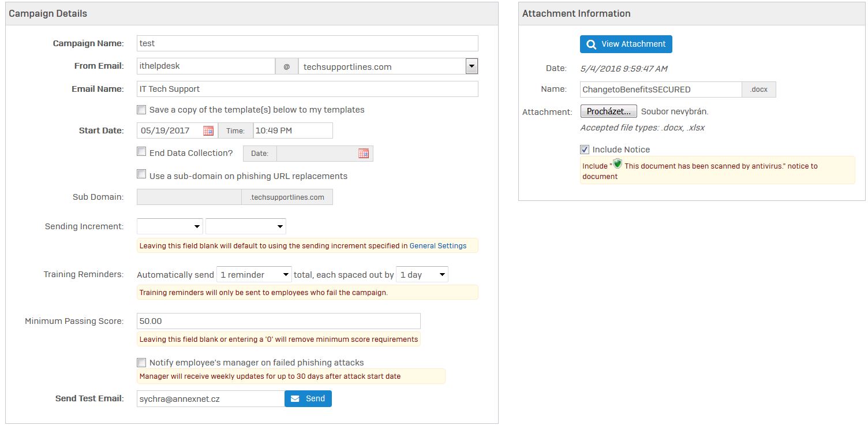The image size is (868, 429).
Task: Click into the Campaign Name field
Action: 307,43
